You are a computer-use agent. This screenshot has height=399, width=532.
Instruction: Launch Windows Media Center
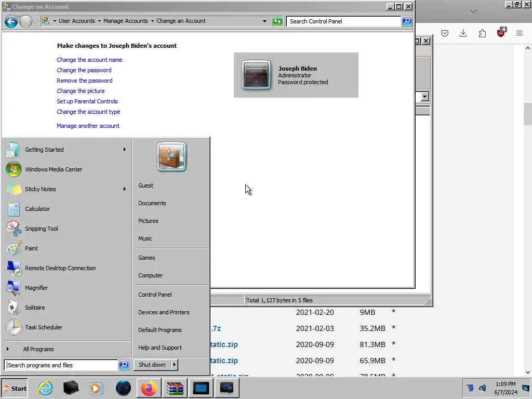[66, 169]
